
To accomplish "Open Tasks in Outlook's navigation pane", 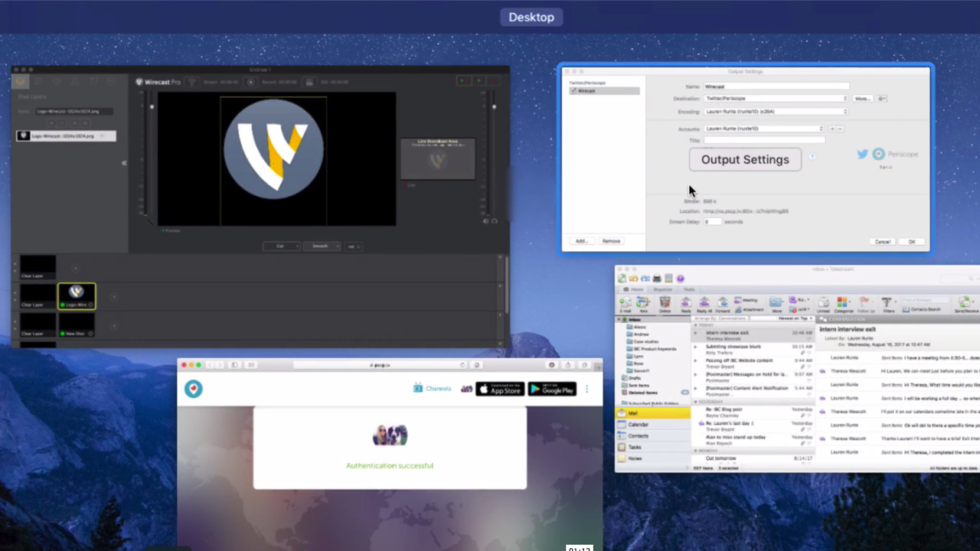I will click(x=652, y=447).
